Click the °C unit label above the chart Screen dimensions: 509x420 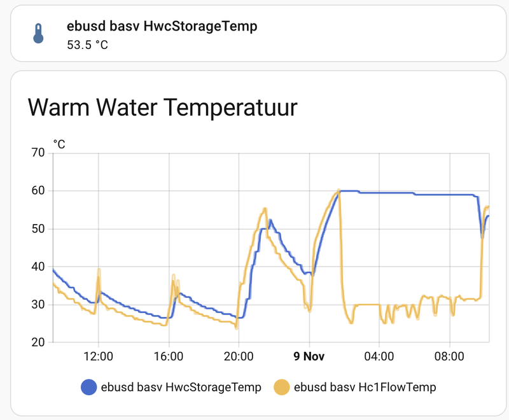[x=59, y=144]
